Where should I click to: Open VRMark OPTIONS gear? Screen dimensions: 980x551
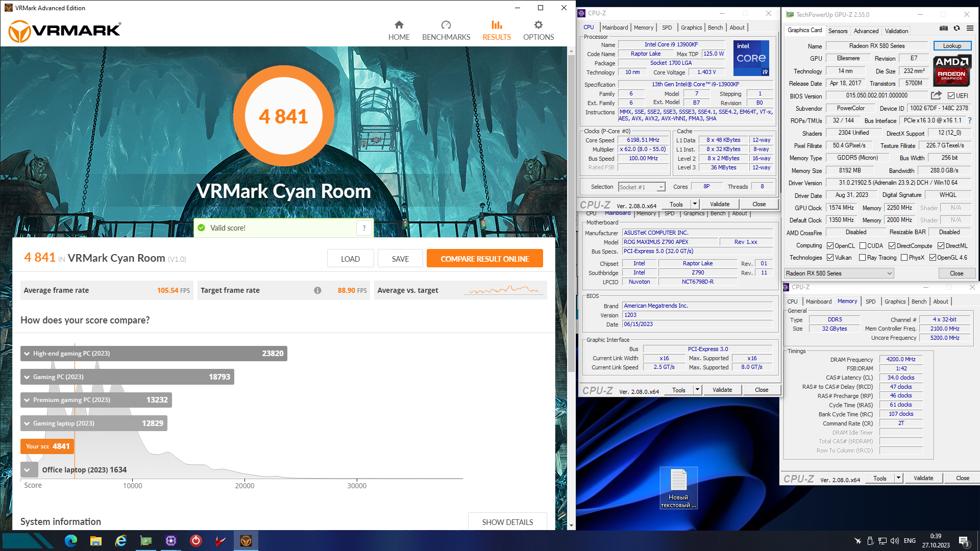point(538,31)
